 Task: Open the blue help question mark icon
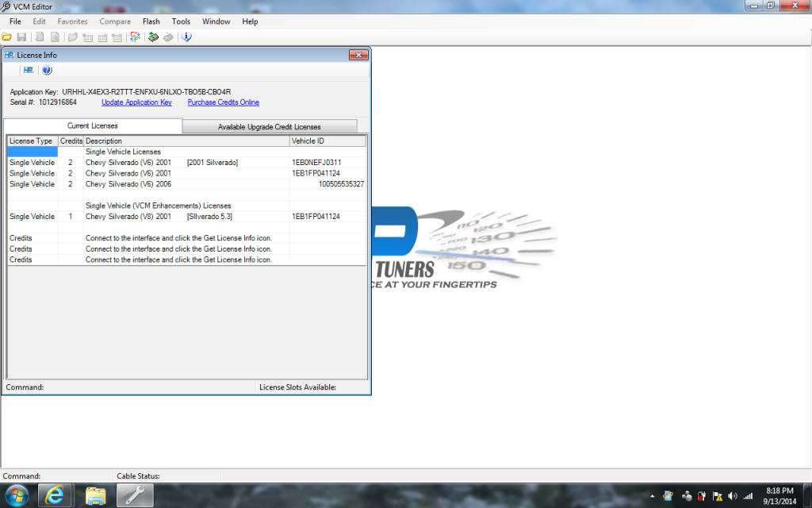click(47, 70)
